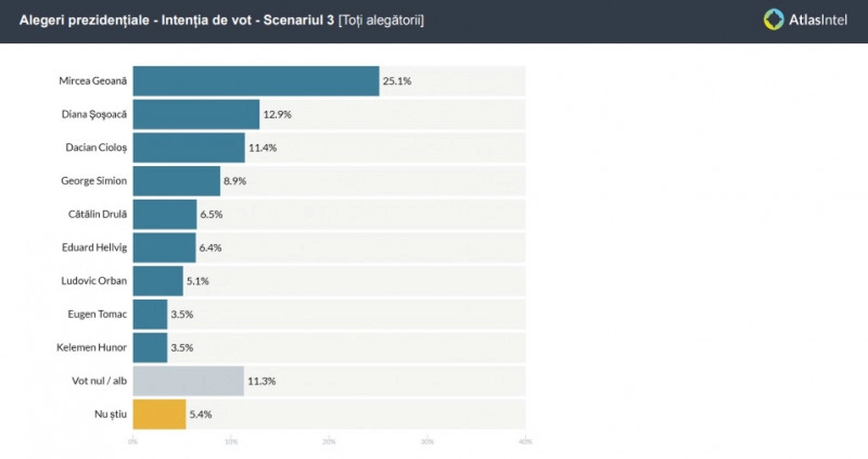Click the Eduard Hellvig bar
This screenshot has height=459, width=868.
(164, 248)
